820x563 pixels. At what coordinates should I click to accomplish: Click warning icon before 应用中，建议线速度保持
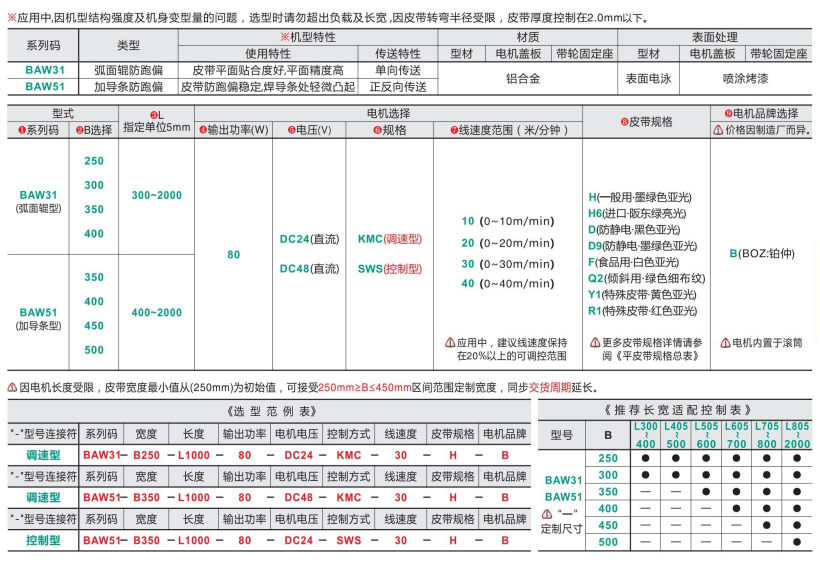450,342
